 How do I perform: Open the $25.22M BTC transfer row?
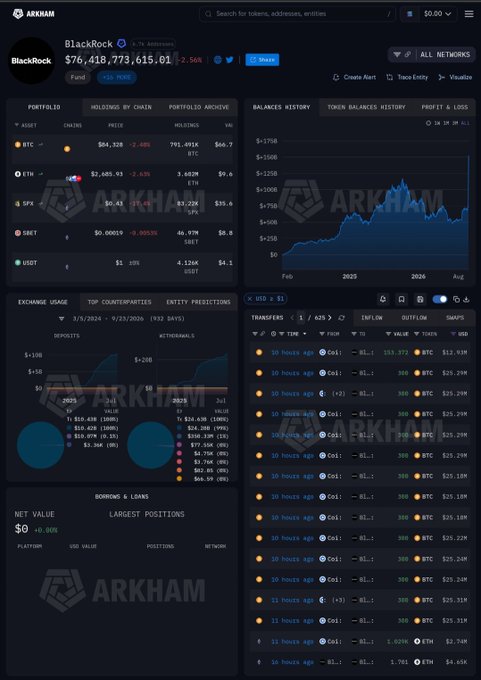pos(360,538)
